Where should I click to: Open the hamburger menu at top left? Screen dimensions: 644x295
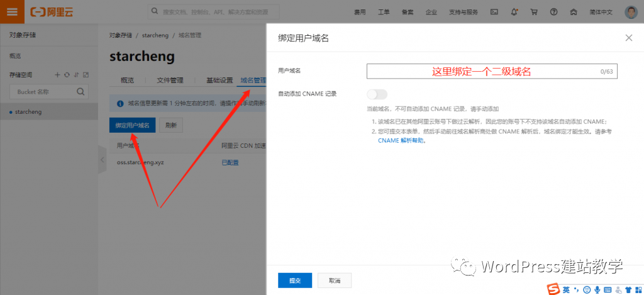(x=13, y=11)
